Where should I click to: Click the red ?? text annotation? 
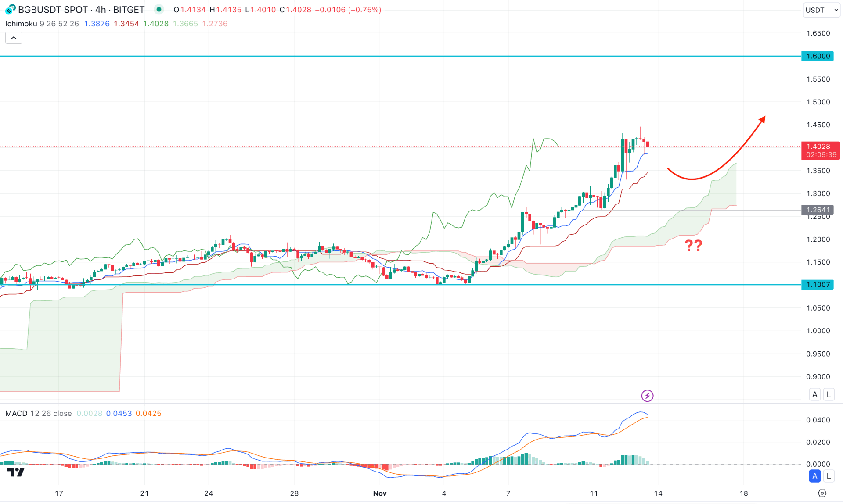[x=694, y=245]
